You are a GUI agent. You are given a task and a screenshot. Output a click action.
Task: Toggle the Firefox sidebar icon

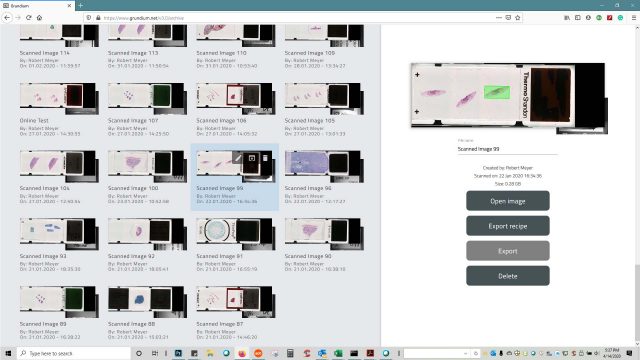tap(578, 18)
